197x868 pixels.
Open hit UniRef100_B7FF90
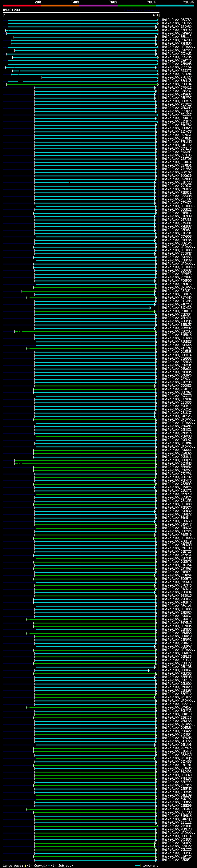point(177,30)
